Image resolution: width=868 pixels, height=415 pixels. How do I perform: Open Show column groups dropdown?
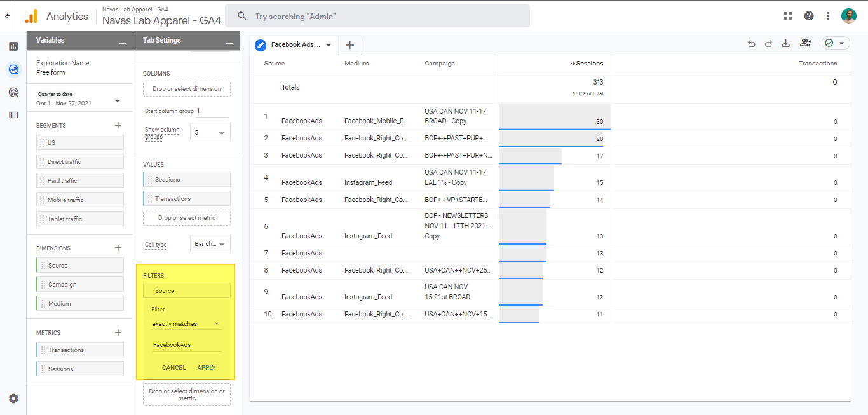[210, 133]
